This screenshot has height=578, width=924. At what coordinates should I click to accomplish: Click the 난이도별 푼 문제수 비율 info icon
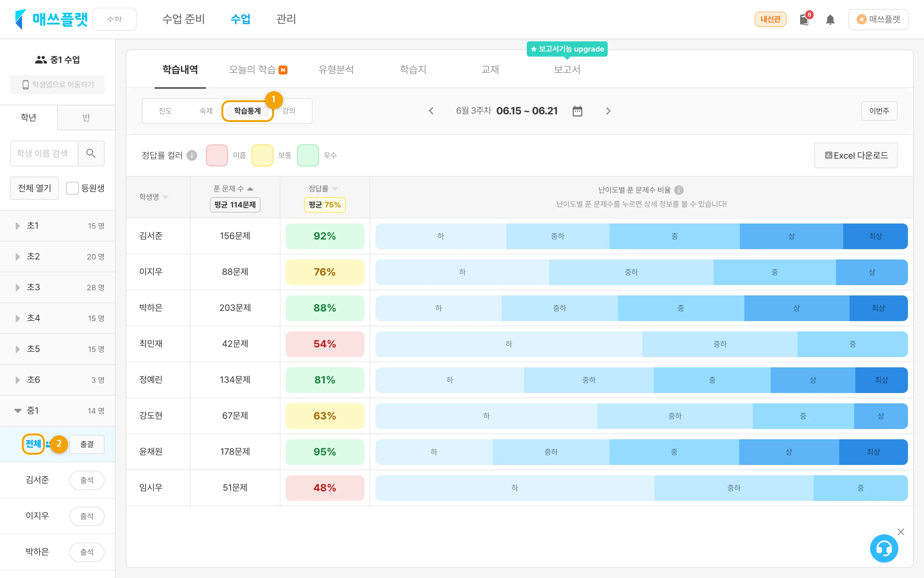click(679, 190)
